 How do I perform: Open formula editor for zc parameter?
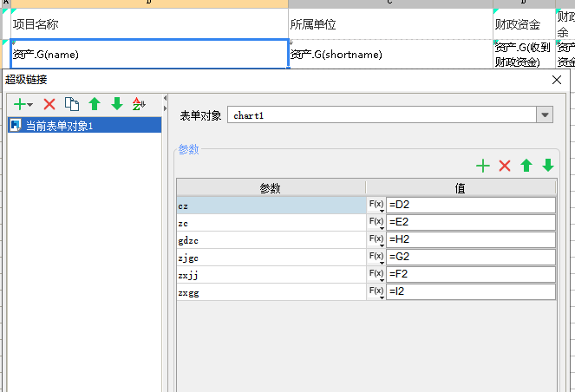click(376, 222)
